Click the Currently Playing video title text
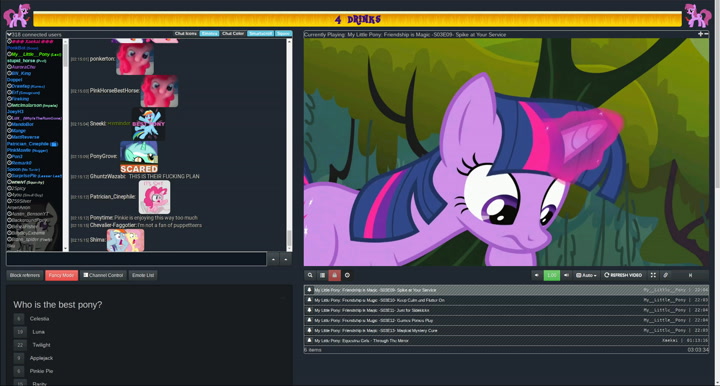The height and width of the screenshot is (386, 720). (x=405, y=34)
